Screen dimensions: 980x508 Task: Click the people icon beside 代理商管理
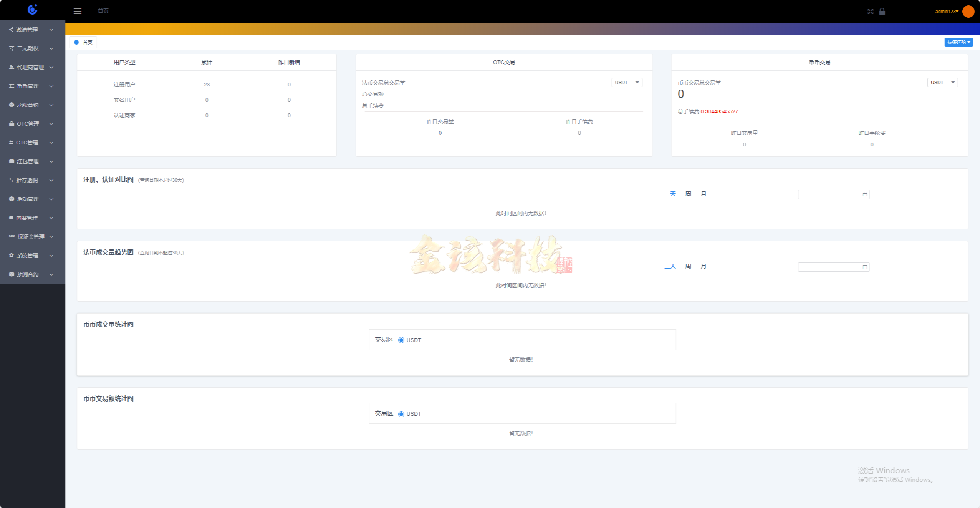[x=12, y=67]
